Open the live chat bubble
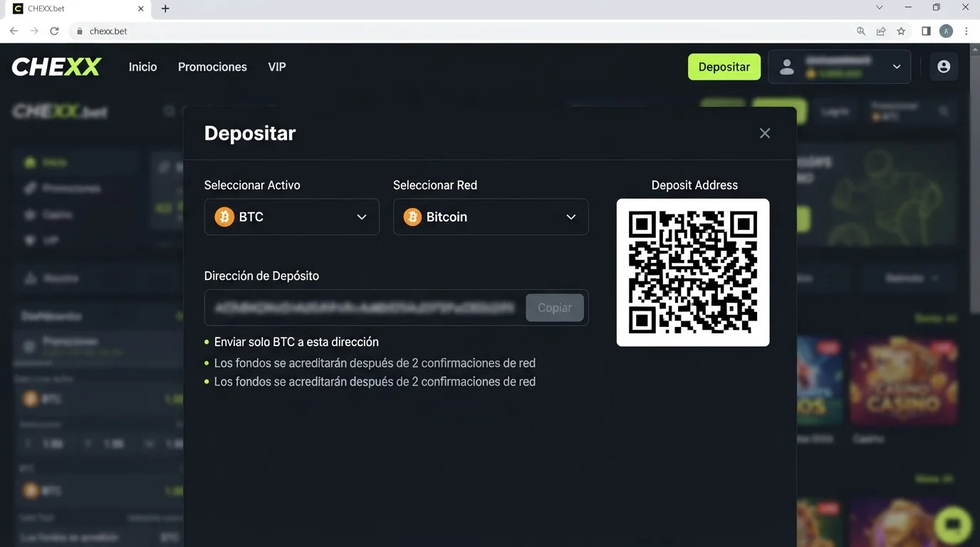Screen dimensions: 980x547 click(952, 526)
